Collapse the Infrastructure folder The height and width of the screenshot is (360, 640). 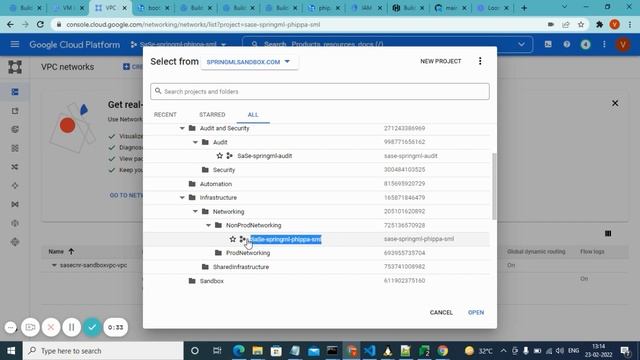182,198
